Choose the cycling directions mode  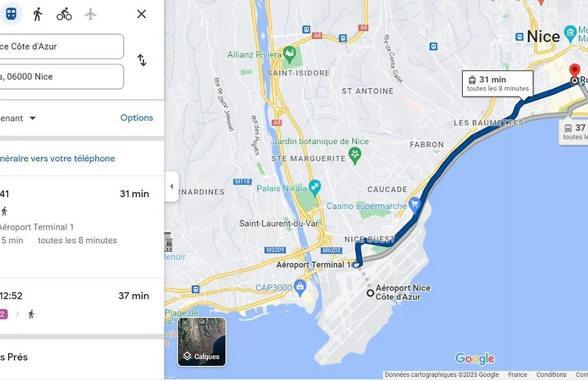coord(64,14)
